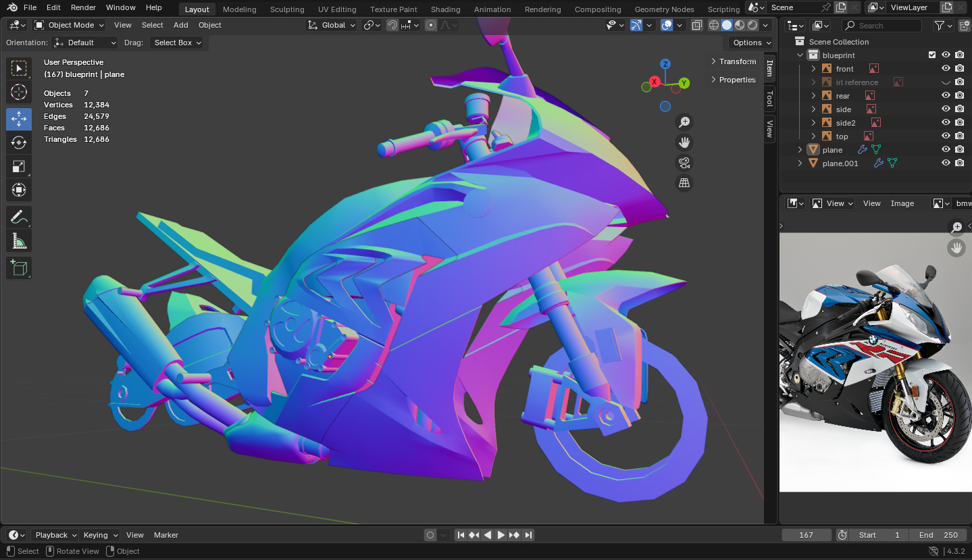Open the Object Mode dropdown
This screenshot has width=972, height=560.
pos(70,25)
